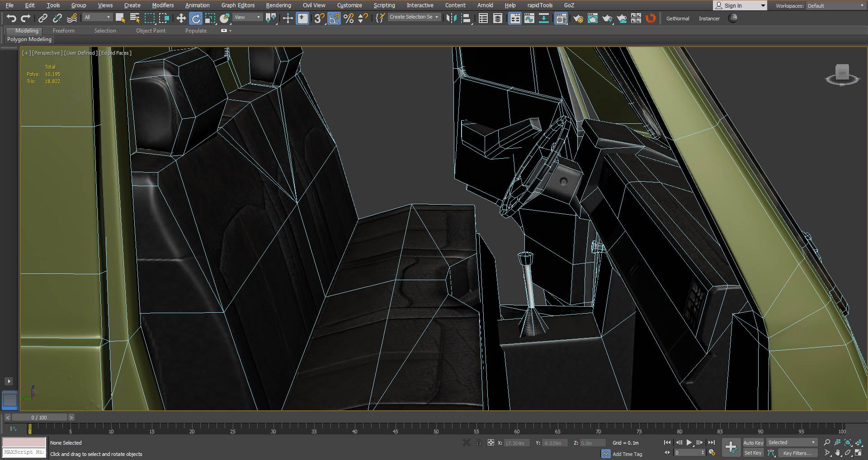Choose the Select and Move tool

pyautogui.click(x=181, y=18)
